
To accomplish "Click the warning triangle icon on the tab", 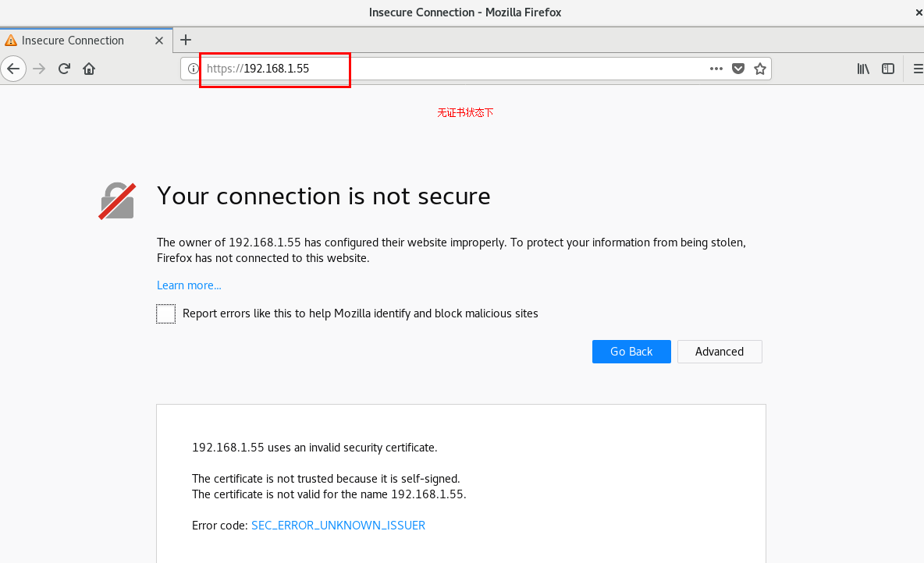I will (11, 41).
